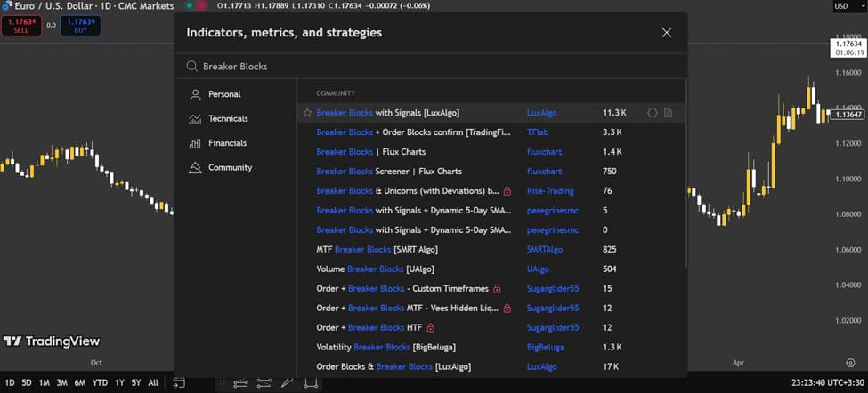Add Volume Breaker Blocks [UAlgo] indicator
The height and width of the screenshot is (393, 868).
(375, 269)
